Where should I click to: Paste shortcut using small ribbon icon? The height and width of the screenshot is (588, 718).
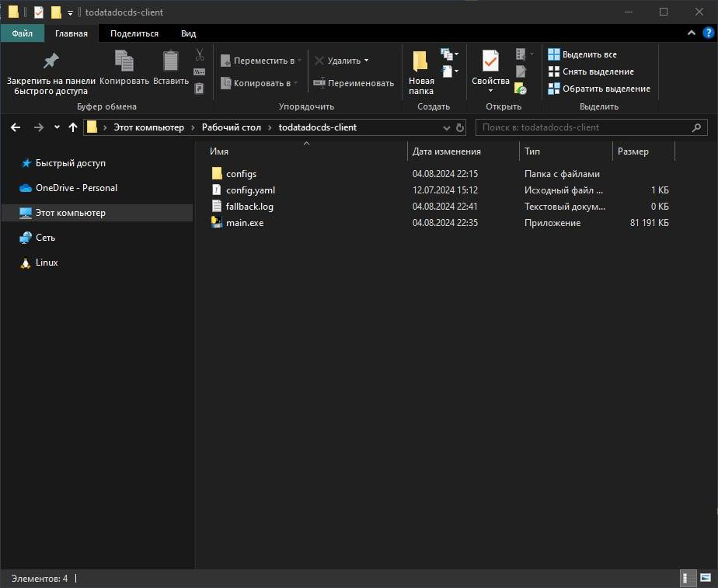coord(200,88)
